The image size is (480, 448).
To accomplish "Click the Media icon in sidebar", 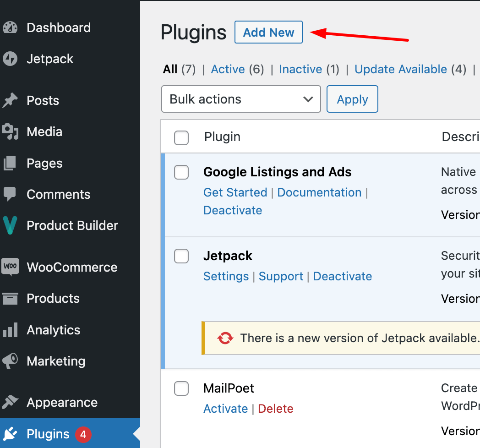I will pyautogui.click(x=10, y=131).
